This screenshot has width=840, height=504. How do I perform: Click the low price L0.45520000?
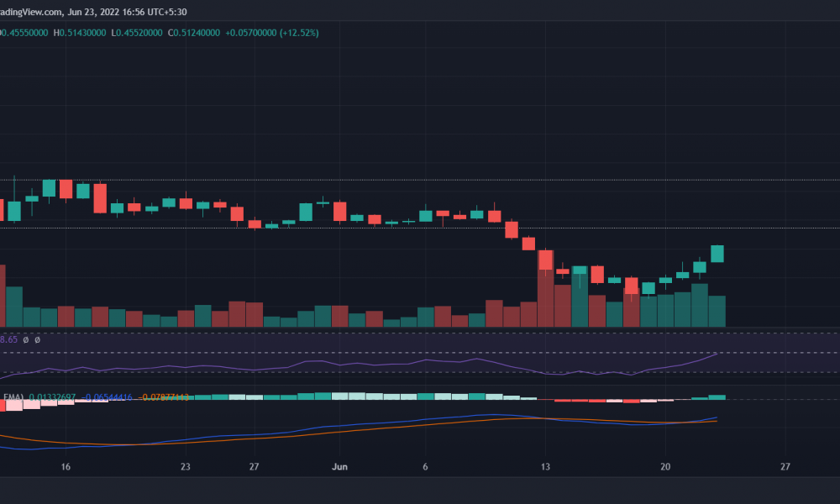coord(137,33)
